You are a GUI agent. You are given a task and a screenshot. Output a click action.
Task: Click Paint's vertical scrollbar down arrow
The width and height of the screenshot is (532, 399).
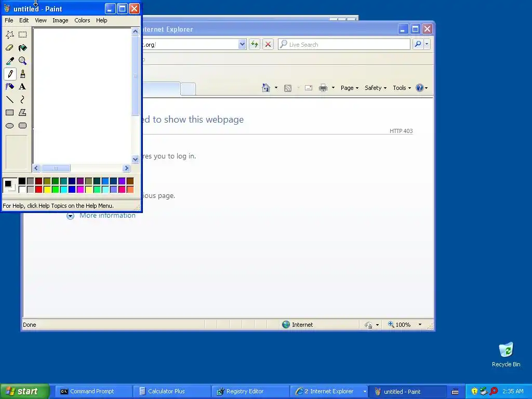coord(135,159)
